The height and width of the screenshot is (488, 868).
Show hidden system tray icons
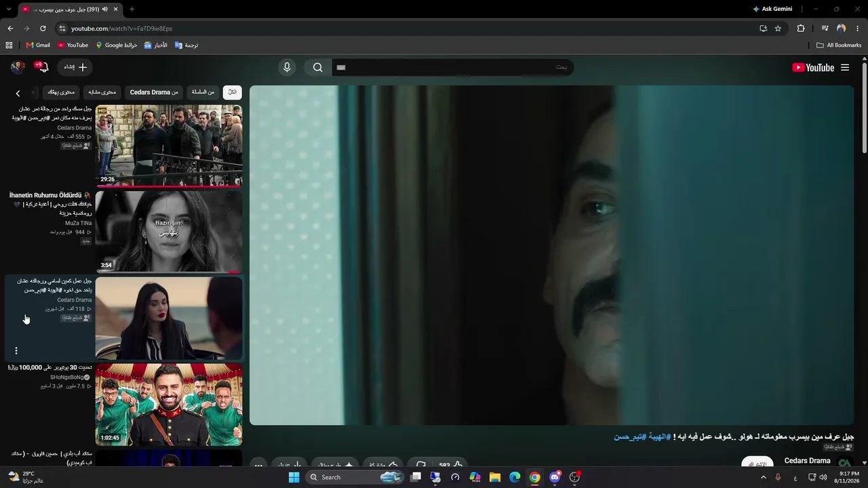point(763,477)
